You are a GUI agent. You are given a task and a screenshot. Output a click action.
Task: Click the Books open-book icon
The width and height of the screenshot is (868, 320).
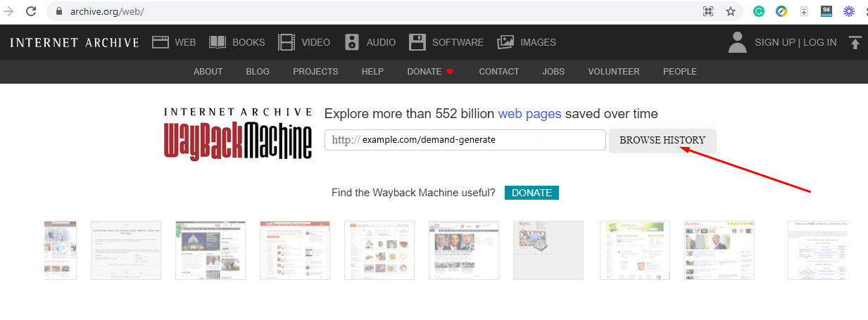pyautogui.click(x=218, y=42)
